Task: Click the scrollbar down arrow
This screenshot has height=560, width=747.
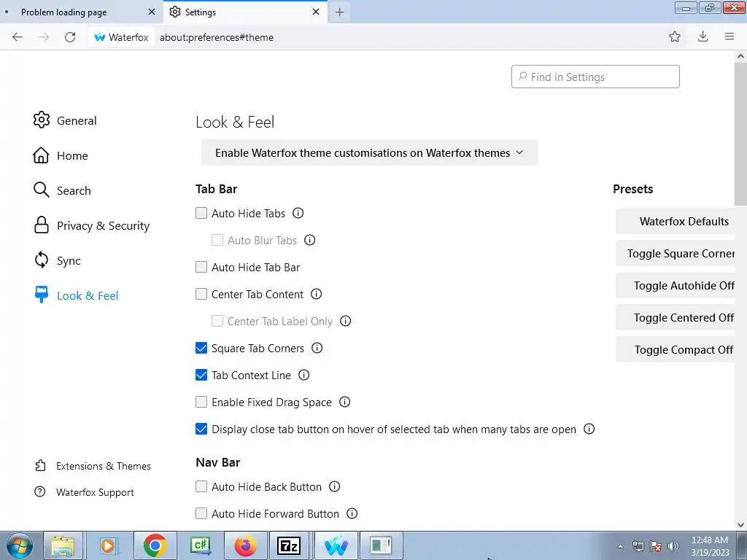Action: 741,525
